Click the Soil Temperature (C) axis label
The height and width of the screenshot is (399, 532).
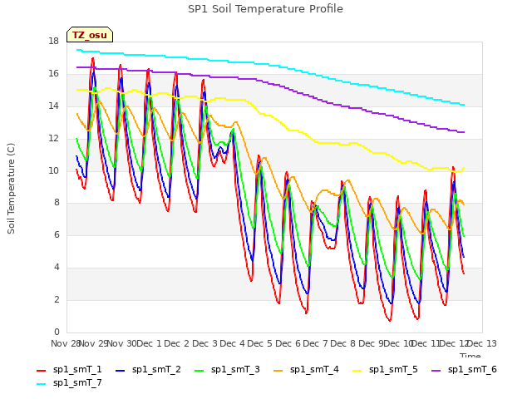(11, 189)
